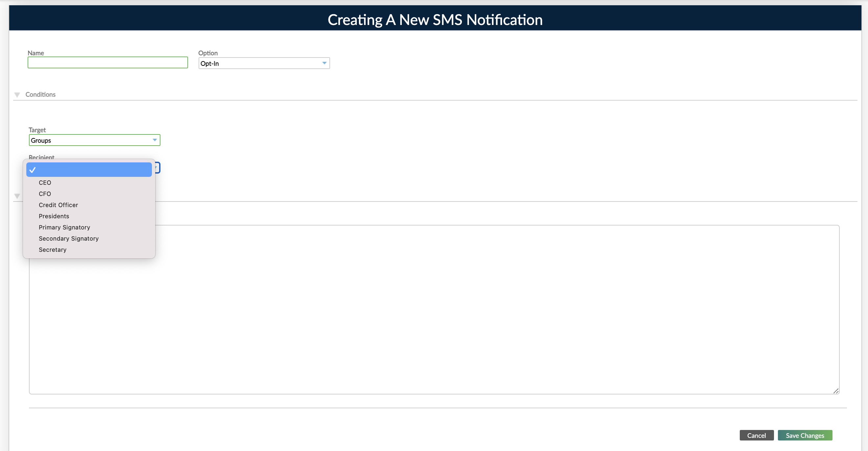The width and height of the screenshot is (868, 451).
Task: Open the Target dropdown showing Groups
Action: click(x=94, y=140)
